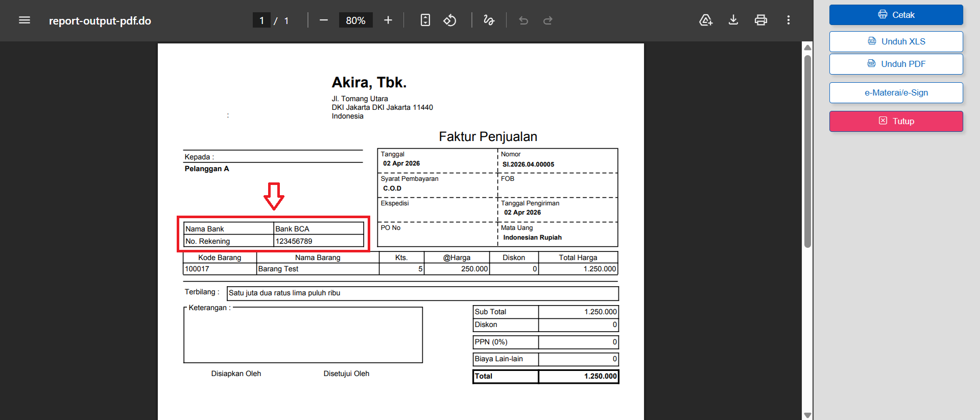Image resolution: width=980 pixels, height=420 pixels.
Task: Open the more actions three-dot menu
Action: click(x=788, y=20)
